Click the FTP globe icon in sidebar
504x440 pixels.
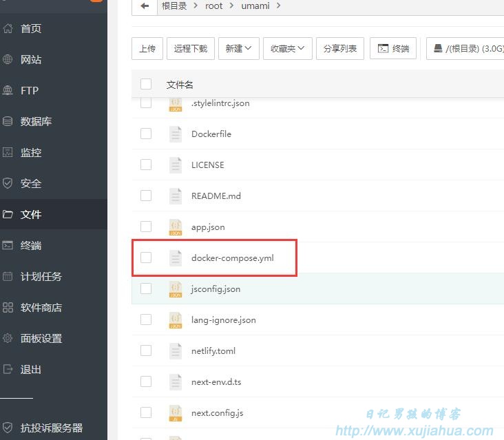(8, 90)
